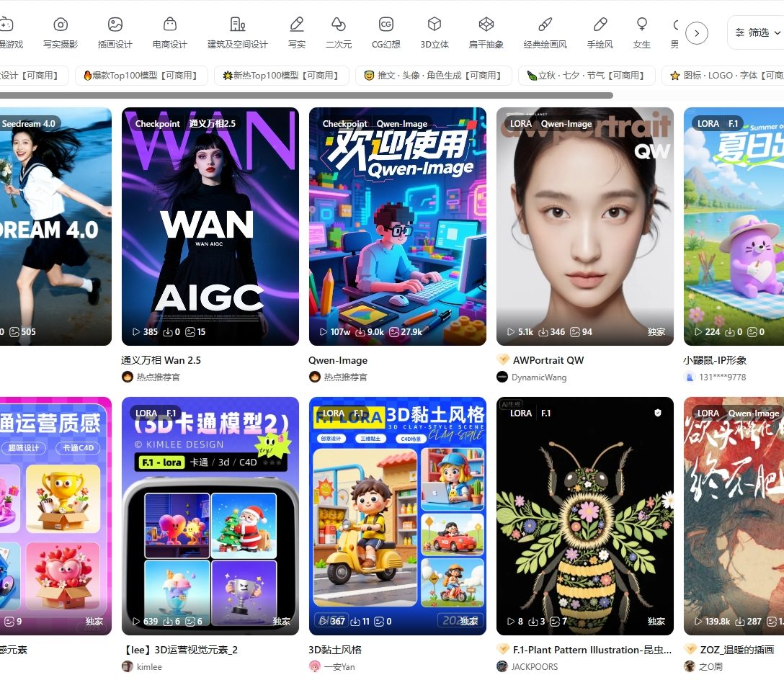Choose the 建筑及空间设计 building icon
This screenshot has width=784, height=680.
[x=237, y=25]
